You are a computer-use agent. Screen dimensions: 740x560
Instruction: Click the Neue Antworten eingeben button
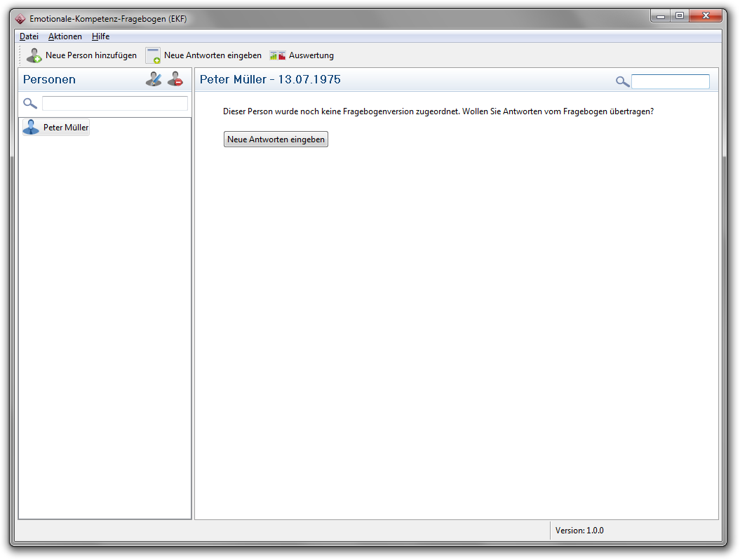pos(276,139)
